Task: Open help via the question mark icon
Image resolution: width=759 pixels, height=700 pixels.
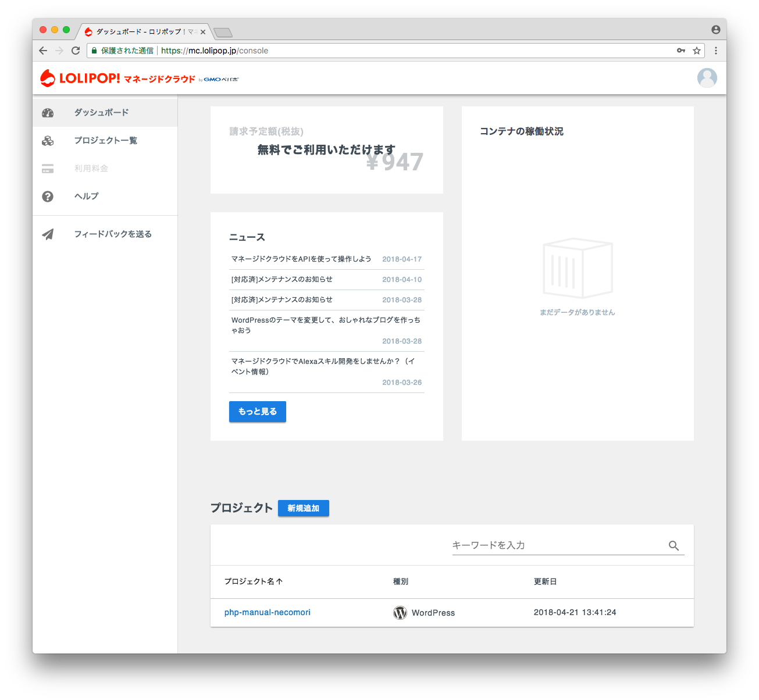Action: (x=47, y=196)
